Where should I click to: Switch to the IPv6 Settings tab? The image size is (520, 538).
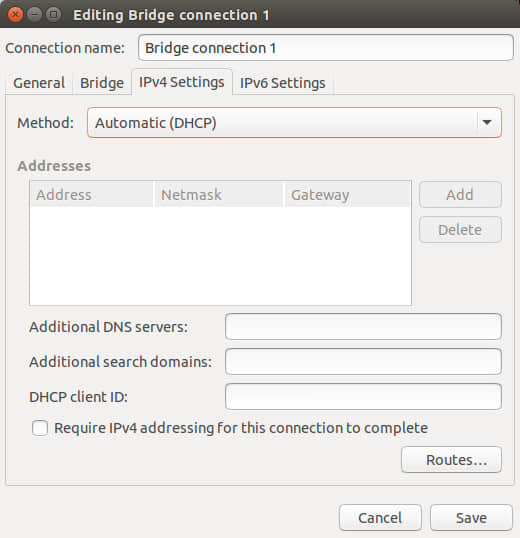click(283, 83)
